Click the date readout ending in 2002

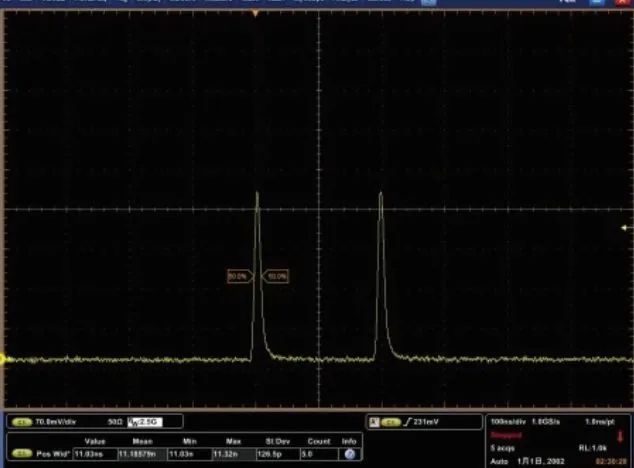(541, 461)
